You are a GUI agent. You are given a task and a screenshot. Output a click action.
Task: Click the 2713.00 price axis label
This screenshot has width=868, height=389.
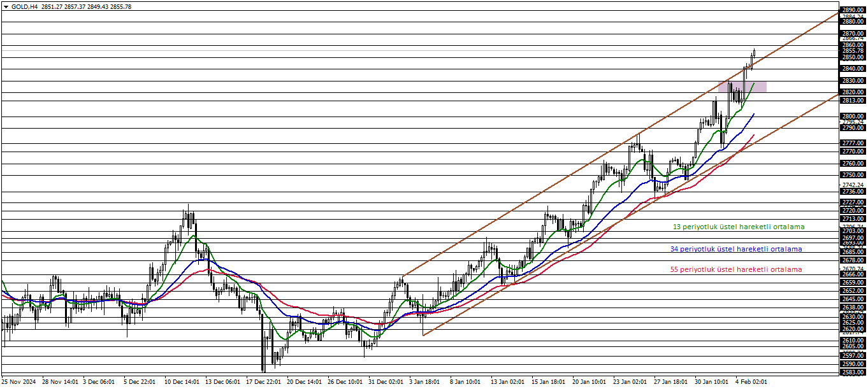tap(853, 218)
